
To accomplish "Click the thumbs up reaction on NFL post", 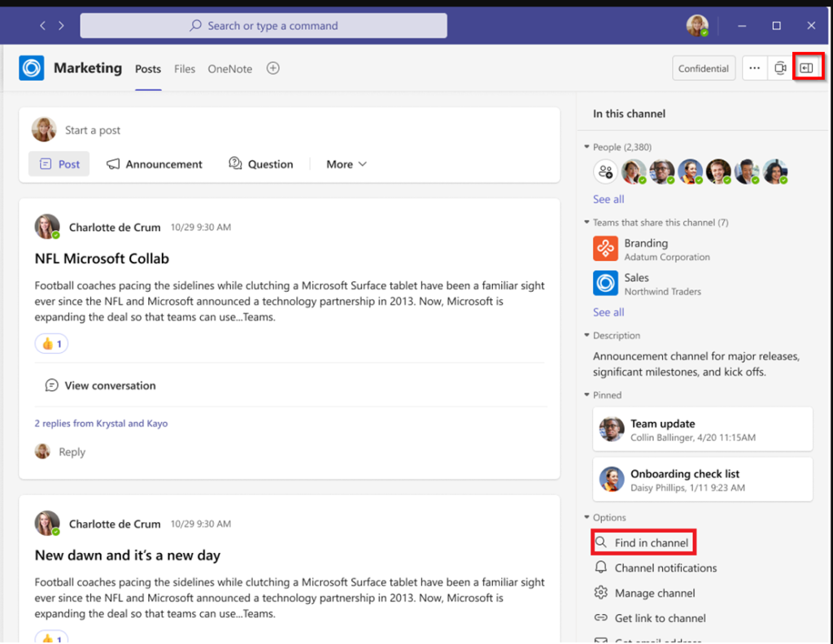I will [51, 343].
